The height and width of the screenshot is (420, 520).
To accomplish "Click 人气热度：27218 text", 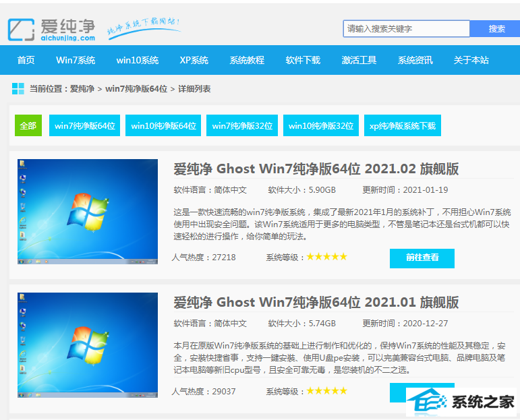I will [204, 258].
